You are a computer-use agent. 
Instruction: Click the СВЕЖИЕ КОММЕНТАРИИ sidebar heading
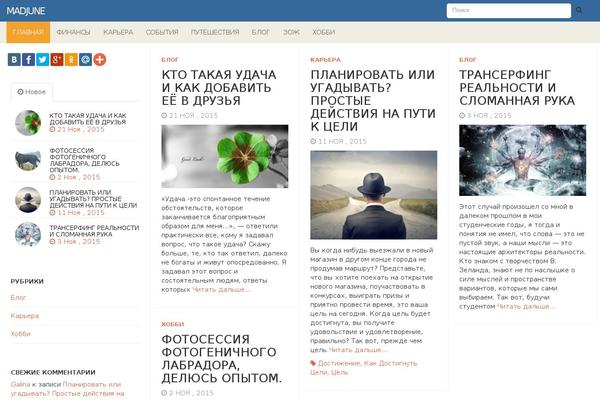click(53, 372)
